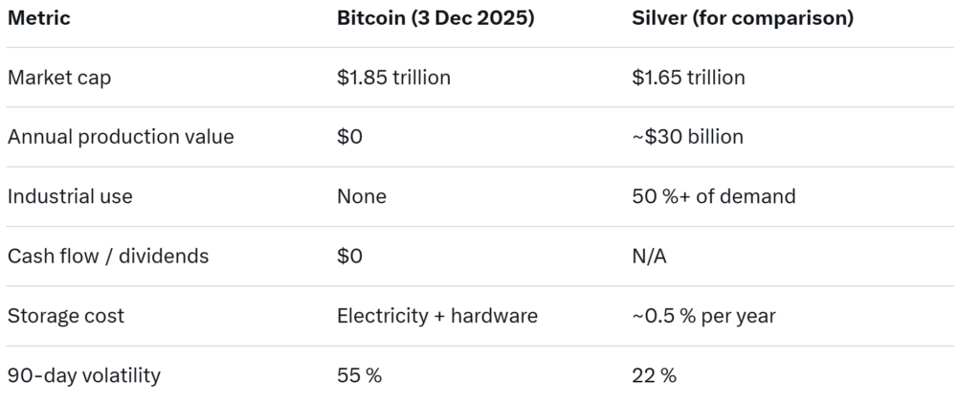Click Silver's "$1.65 trillion" market cap cell
The width and height of the screenshot is (980, 405).
click(688, 78)
